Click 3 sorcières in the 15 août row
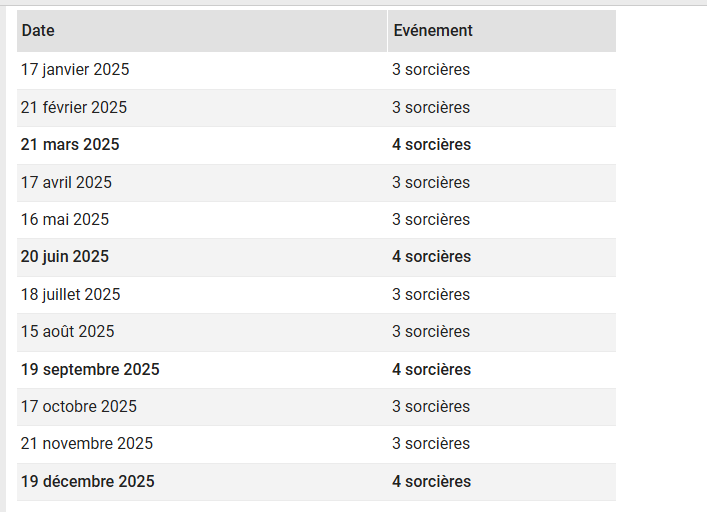The height and width of the screenshot is (512, 707). pyautogui.click(x=431, y=331)
